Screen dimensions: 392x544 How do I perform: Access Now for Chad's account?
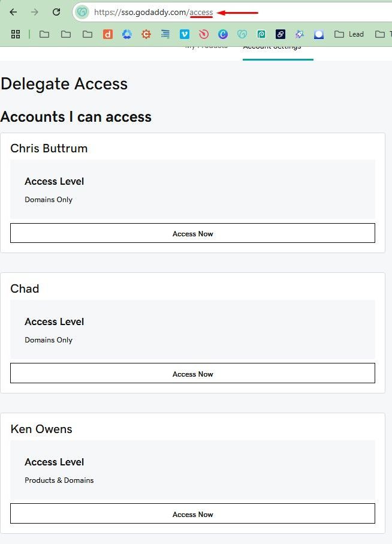pos(193,373)
